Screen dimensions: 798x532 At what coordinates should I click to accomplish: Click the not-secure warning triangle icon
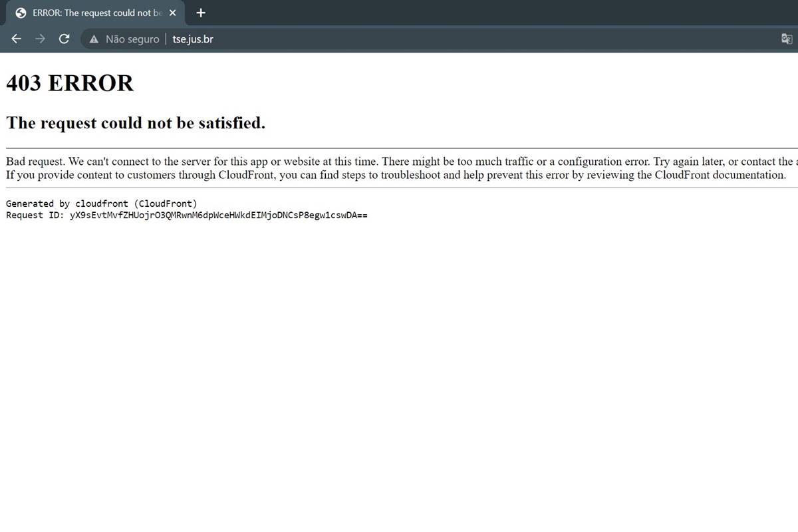pyautogui.click(x=94, y=39)
